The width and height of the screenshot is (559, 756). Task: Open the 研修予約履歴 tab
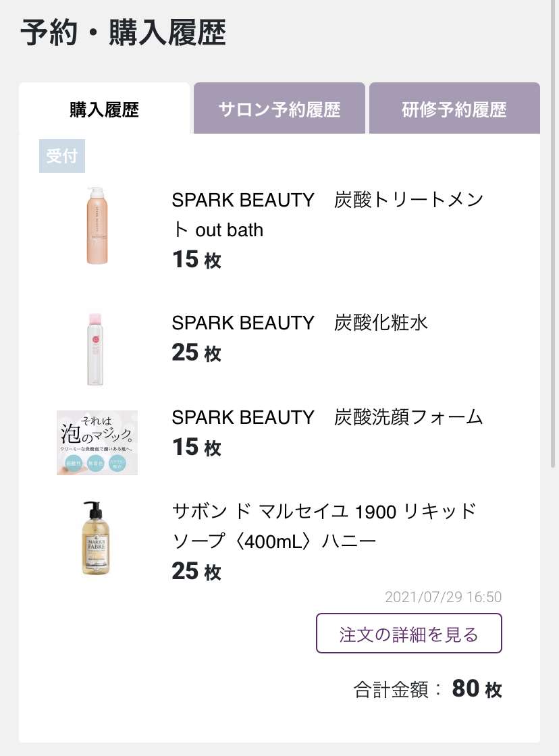(454, 109)
